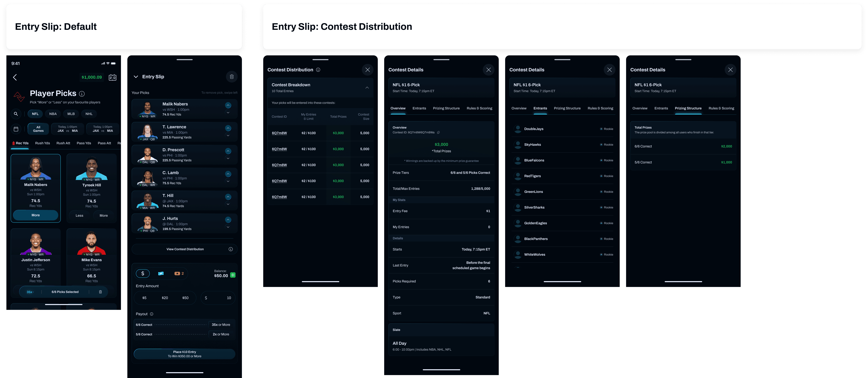Click the trash icon beside the Entry Slip title
The height and width of the screenshot is (378, 868).
pos(232,77)
